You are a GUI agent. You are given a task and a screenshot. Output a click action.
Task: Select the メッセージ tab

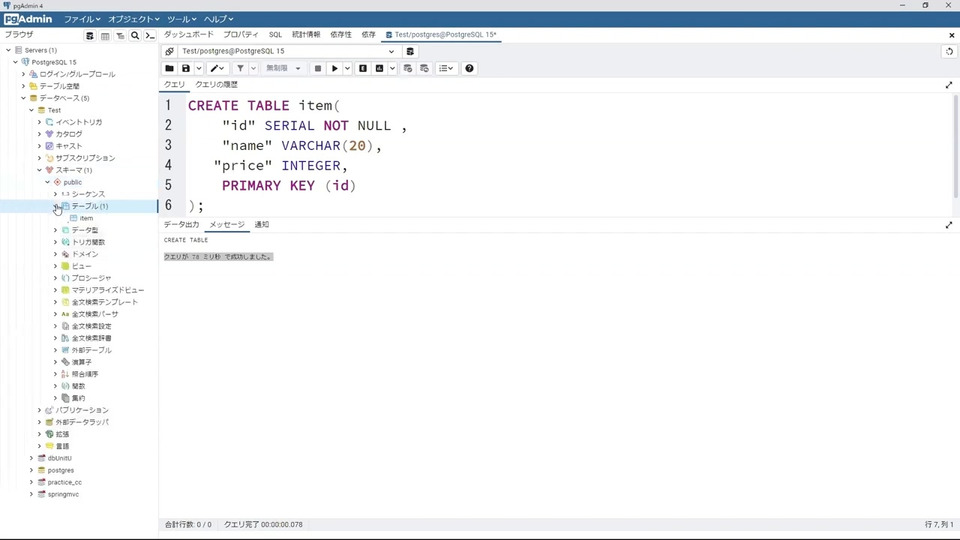(x=227, y=225)
